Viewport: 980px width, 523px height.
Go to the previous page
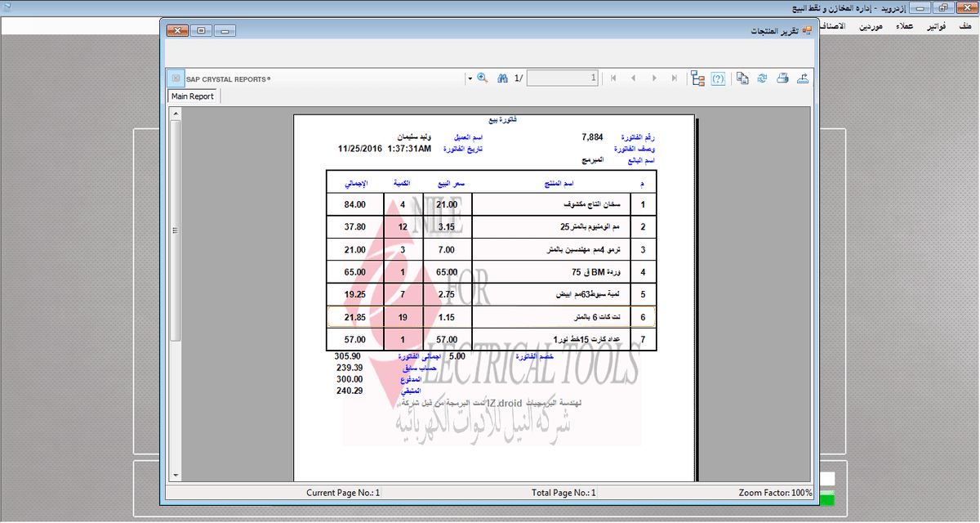pyautogui.click(x=633, y=78)
